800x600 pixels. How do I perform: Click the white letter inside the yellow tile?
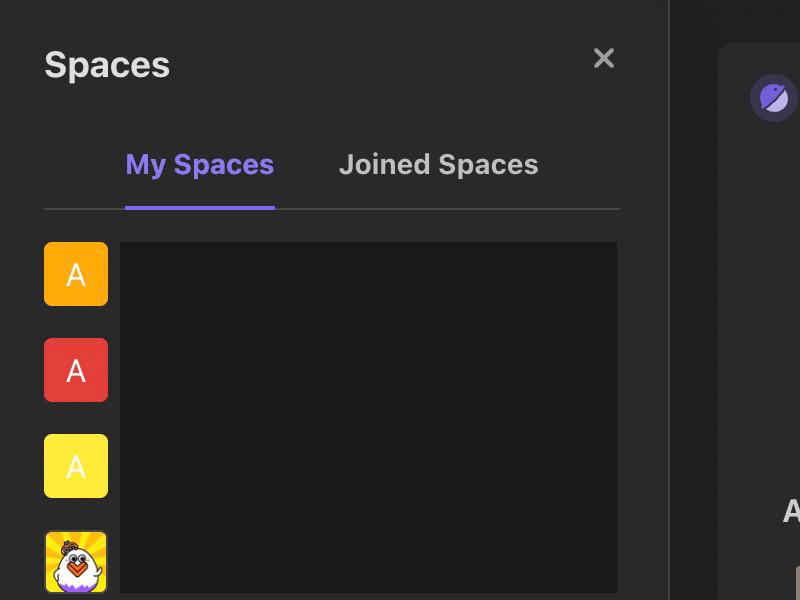pos(76,467)
